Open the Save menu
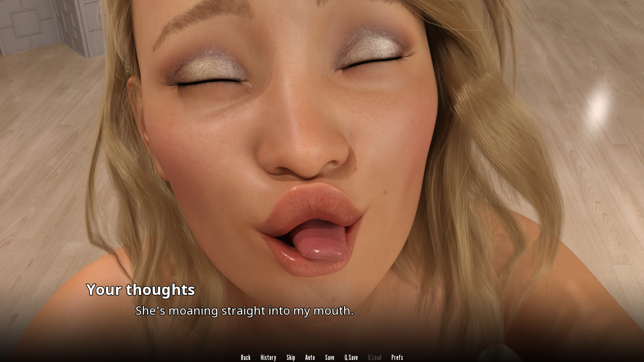The height and width of the screenshot is (362, 644). coord(330,357)
